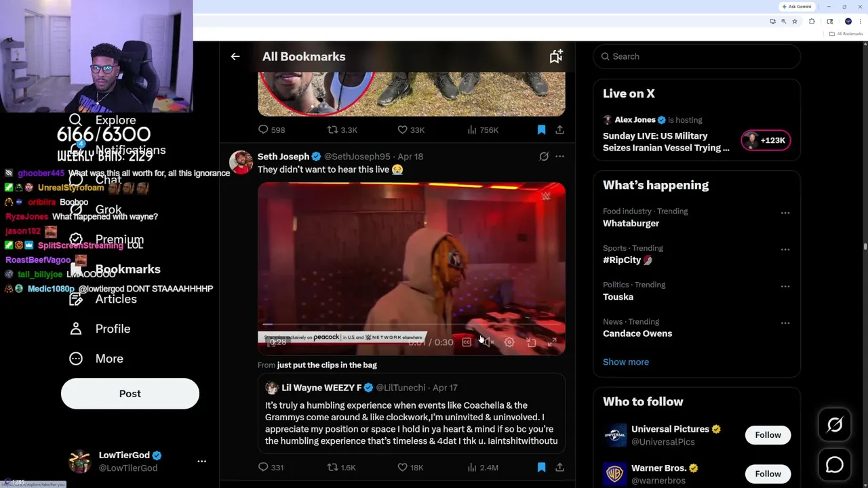Image resolution: width=868 pixels, height=488 pixels.
Task: Open the add bookmark folder icon
Action: (556, 57)
